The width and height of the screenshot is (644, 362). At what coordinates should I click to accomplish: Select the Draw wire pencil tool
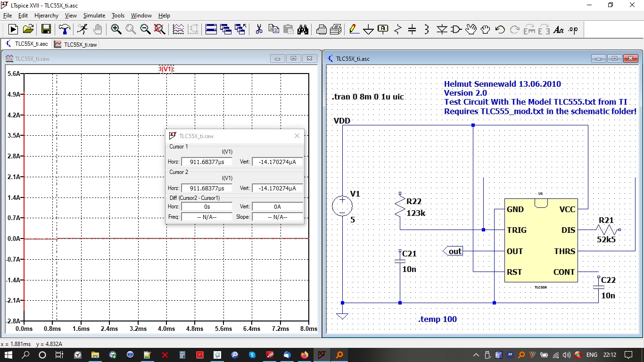354,29
